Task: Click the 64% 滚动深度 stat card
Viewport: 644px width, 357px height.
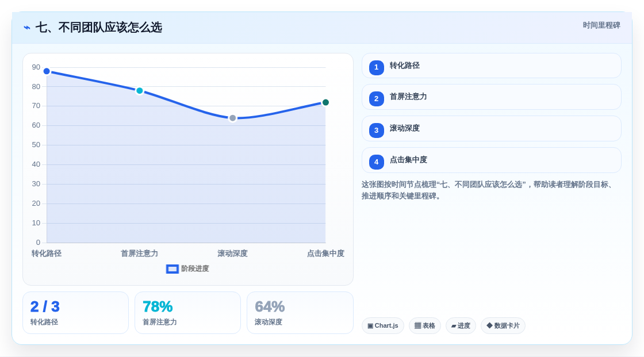Action: 300,313
